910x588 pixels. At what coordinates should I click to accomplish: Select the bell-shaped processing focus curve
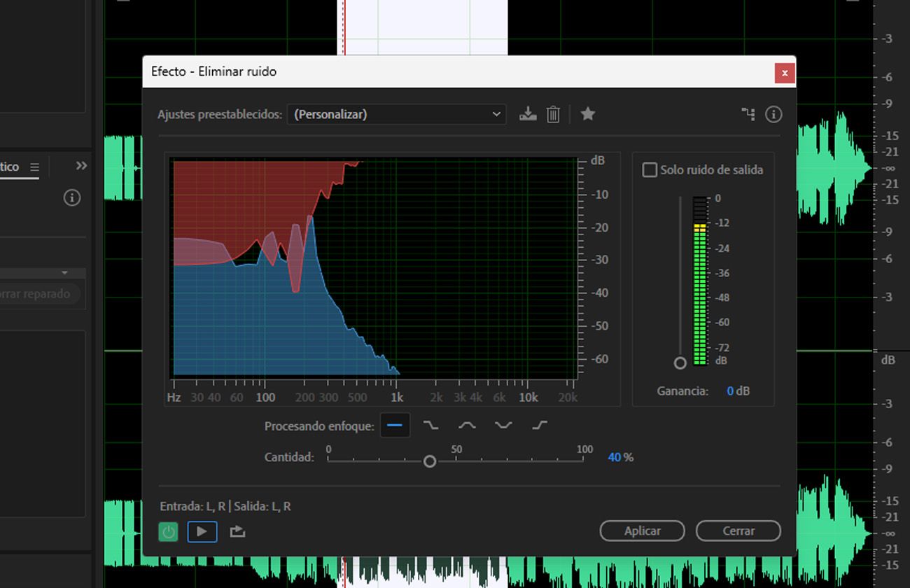click(x=466, y=424)
